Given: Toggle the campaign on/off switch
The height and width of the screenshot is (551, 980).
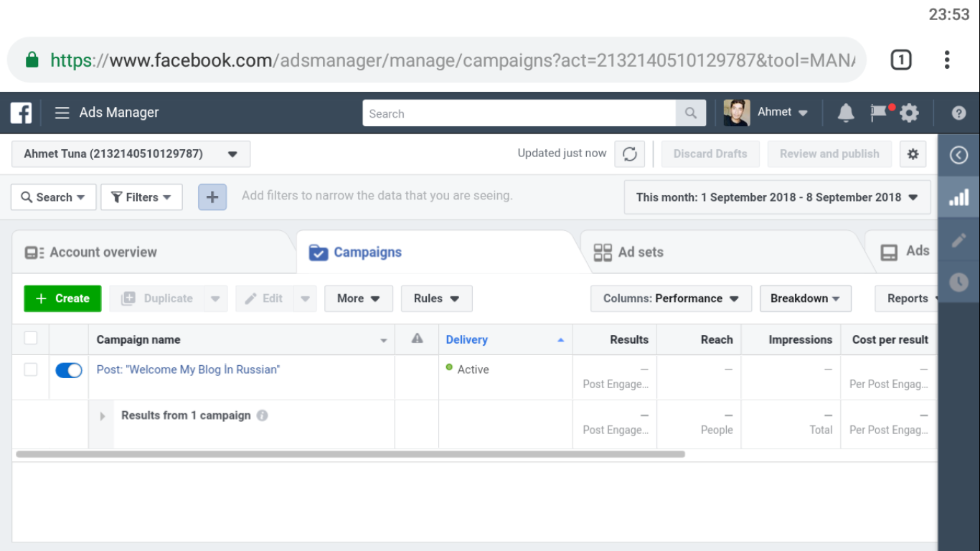Looking at the screenshot, I should coord(69,370).
